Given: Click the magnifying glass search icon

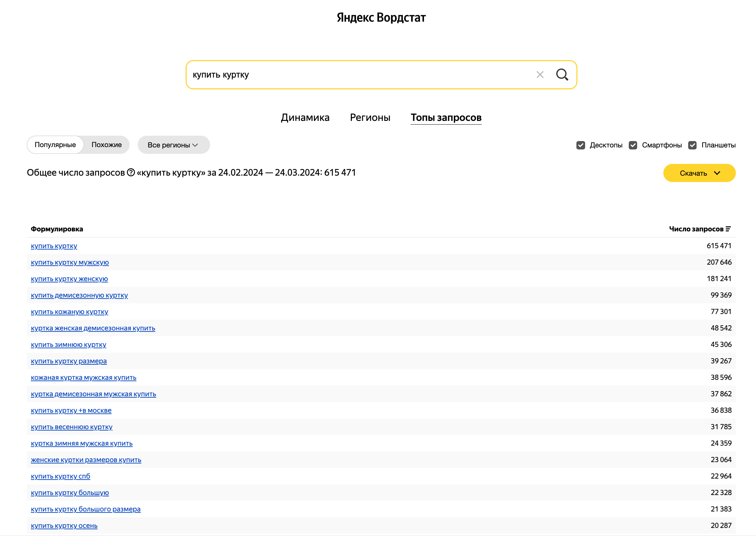Looking at the screenshot, I should [562, 75].
